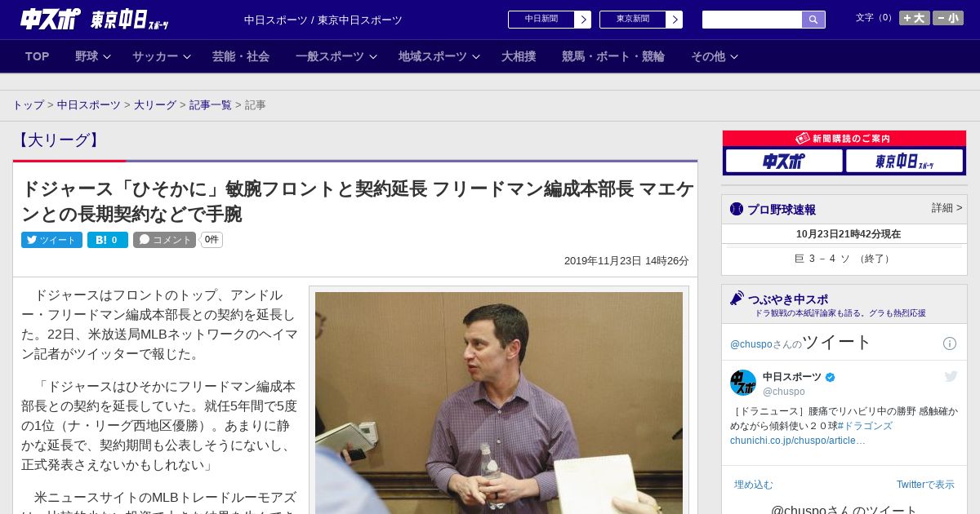Click the arrow beside 中日新聞
This screenshot has width=980, height=514.
pyautogui.click(x=583, y=20)
